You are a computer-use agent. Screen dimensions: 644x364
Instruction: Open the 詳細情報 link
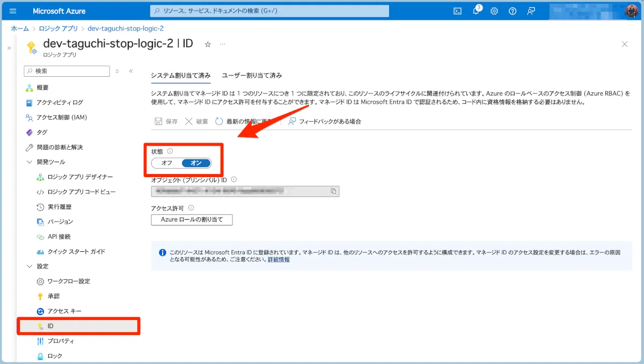279,259
